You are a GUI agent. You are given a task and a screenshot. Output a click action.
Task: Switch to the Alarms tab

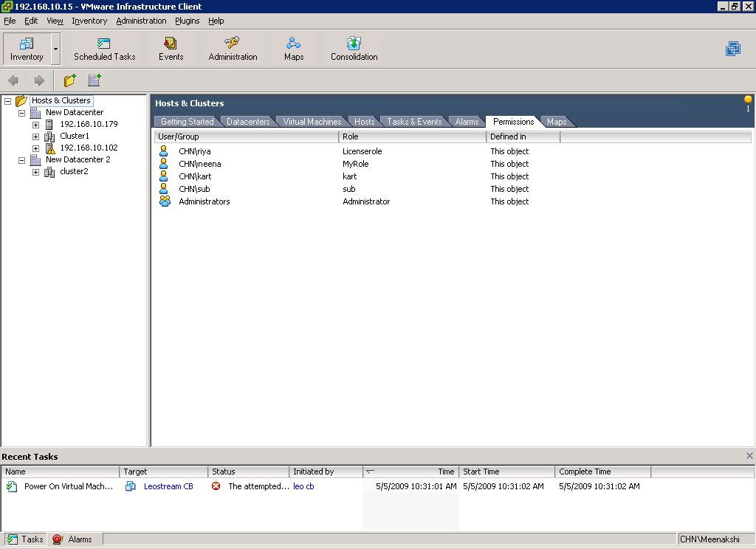[x=467, y=122]
